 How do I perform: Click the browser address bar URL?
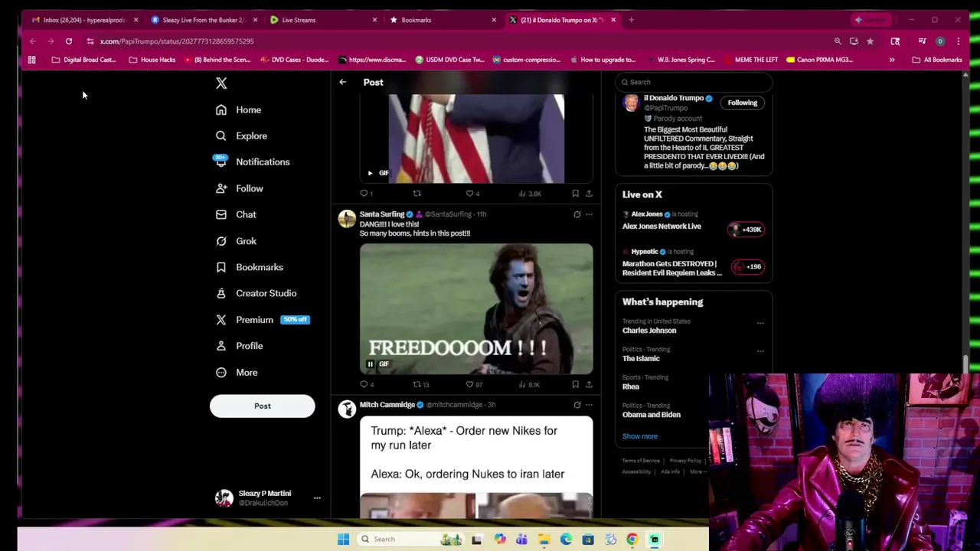click(x=177, y=41)
